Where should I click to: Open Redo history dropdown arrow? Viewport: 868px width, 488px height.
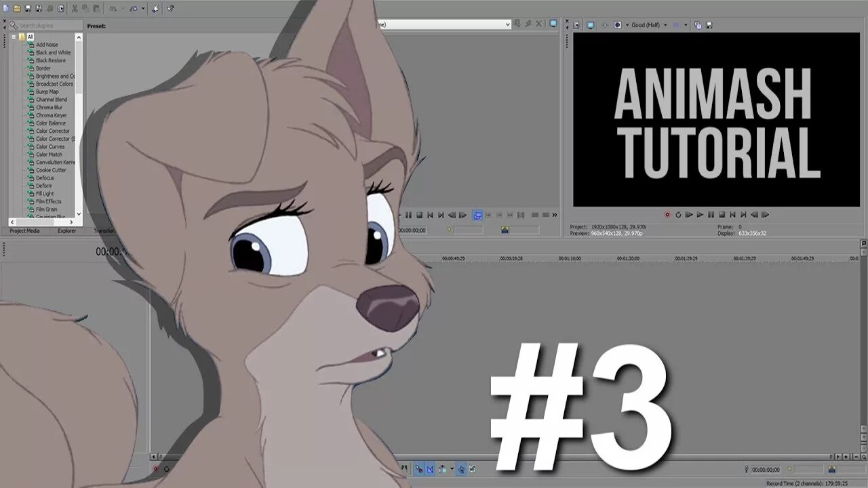(143, 8)
